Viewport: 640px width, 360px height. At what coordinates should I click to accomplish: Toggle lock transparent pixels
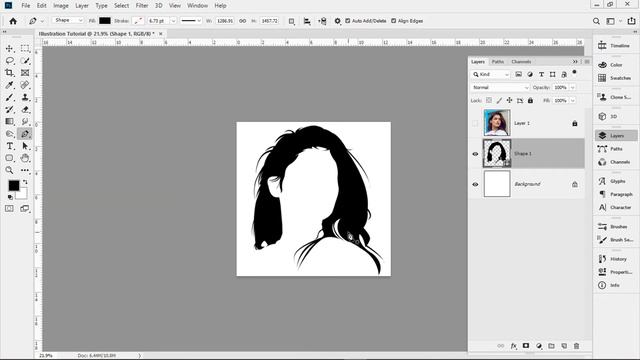[x=489, y=100]
